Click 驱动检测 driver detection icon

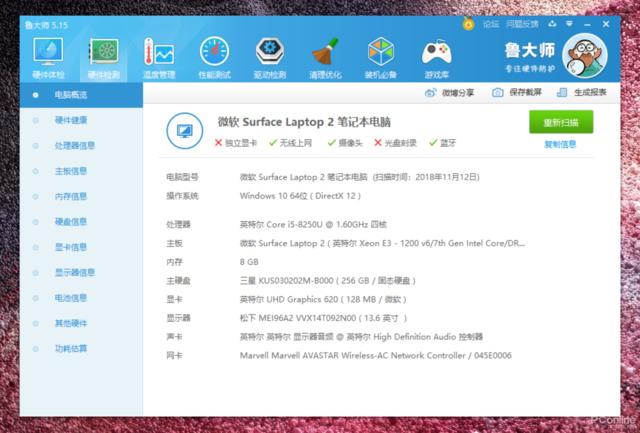click(270, 56)
